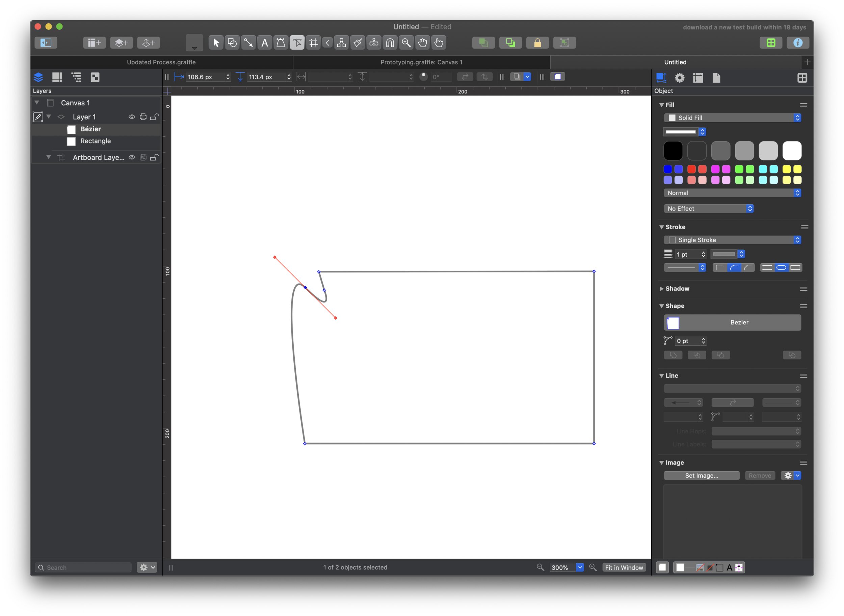
Task: Switch to the Updated Process.graffle tab
Action: tap(161, 62)
